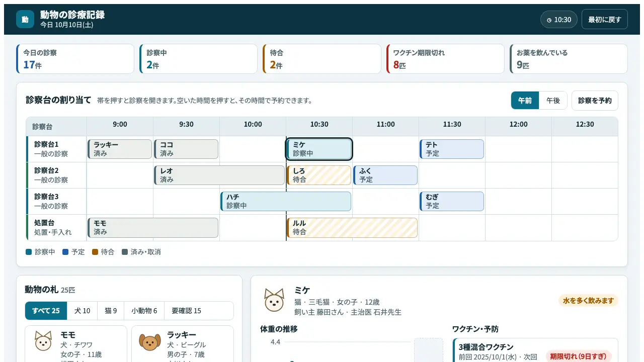Select the 要確認 15 filter tab

click(x=186, y=311)
